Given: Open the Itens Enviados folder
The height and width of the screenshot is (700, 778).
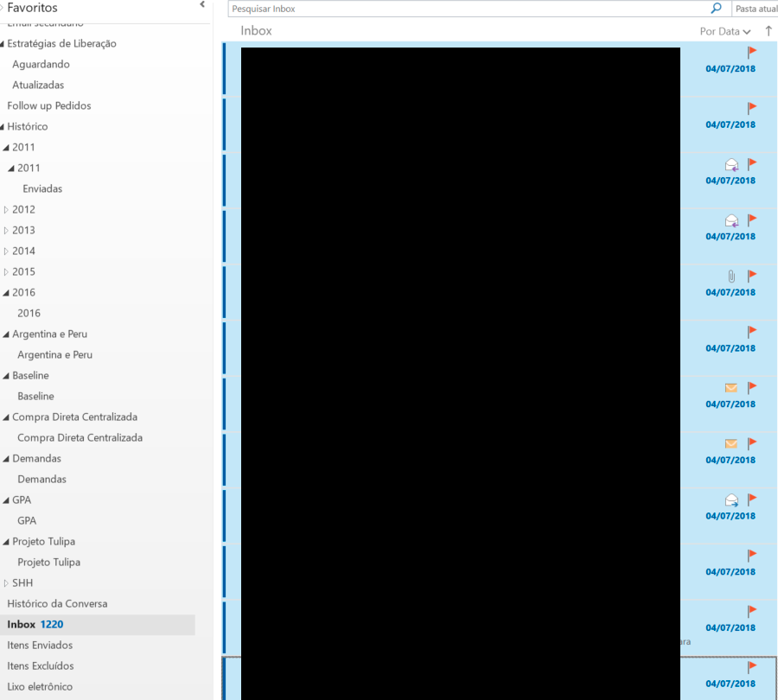Looking at the screenshot, I should click(40, 646).
